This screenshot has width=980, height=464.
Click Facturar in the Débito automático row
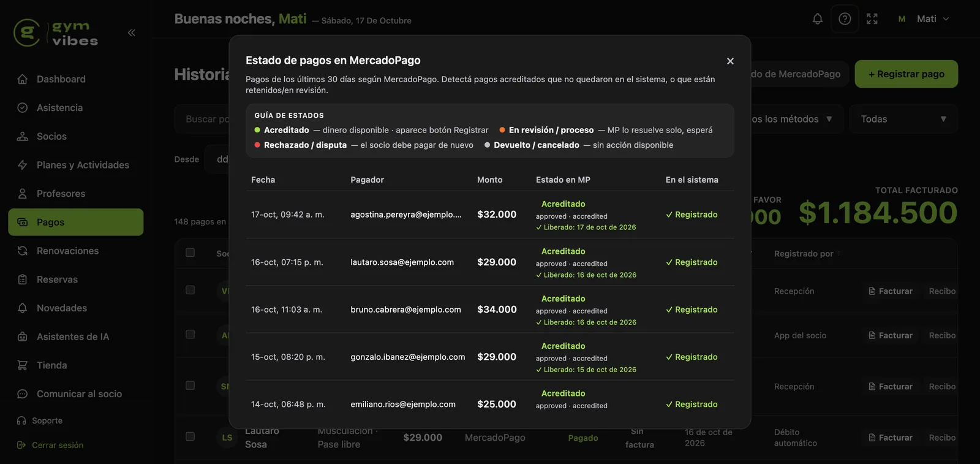click(890, 438)
